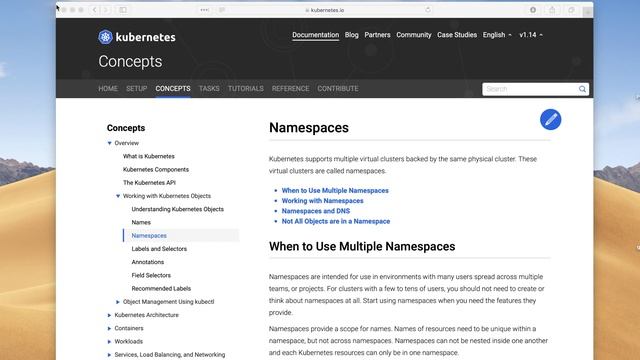The width and height of the screenshot is (640, 360).
Task: Open Recommended Labels in sidebar
Action: coord(161,289)
